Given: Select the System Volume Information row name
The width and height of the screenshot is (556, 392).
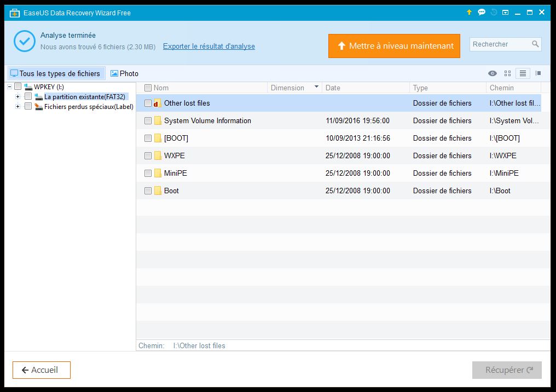Looking at the screenshot, I should (207, 120).
